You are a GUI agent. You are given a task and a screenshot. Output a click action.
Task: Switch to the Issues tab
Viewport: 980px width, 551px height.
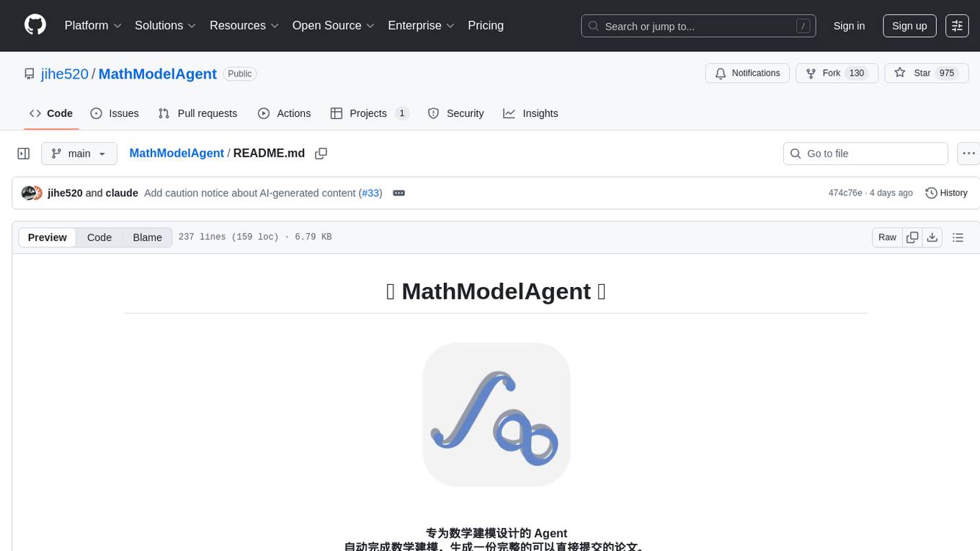[115, 113]
